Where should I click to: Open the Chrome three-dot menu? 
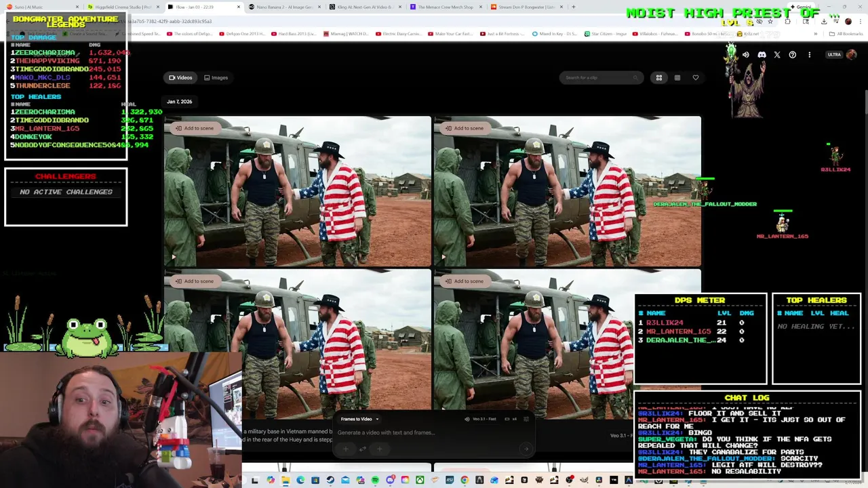pyautogui.click(x=861, y=22)
